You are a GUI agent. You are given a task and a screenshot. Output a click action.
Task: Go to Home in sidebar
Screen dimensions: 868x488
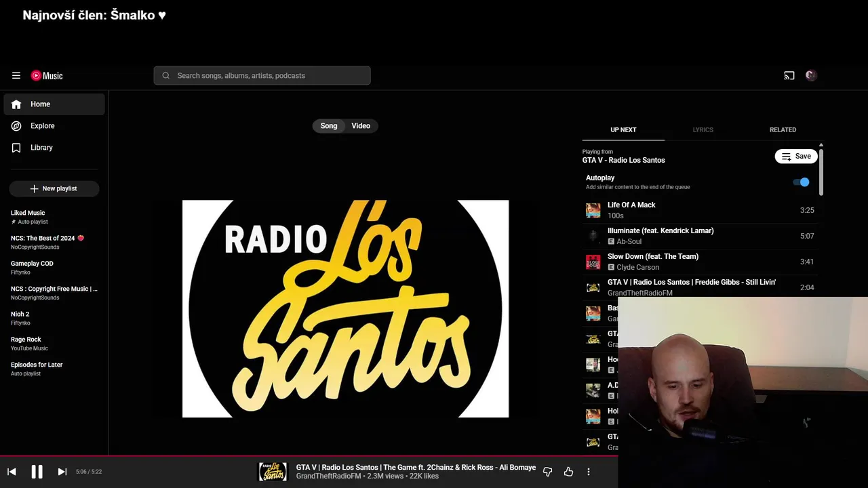point(54,104)
